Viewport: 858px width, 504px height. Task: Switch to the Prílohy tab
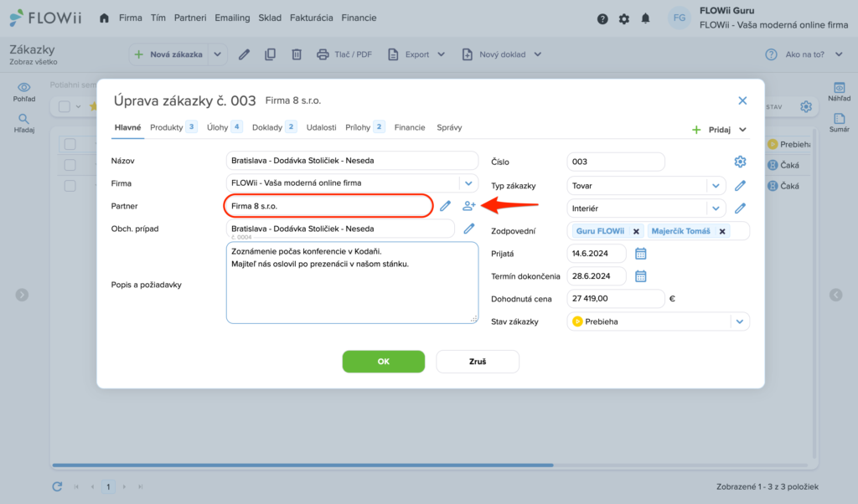[x=365, y=127]
